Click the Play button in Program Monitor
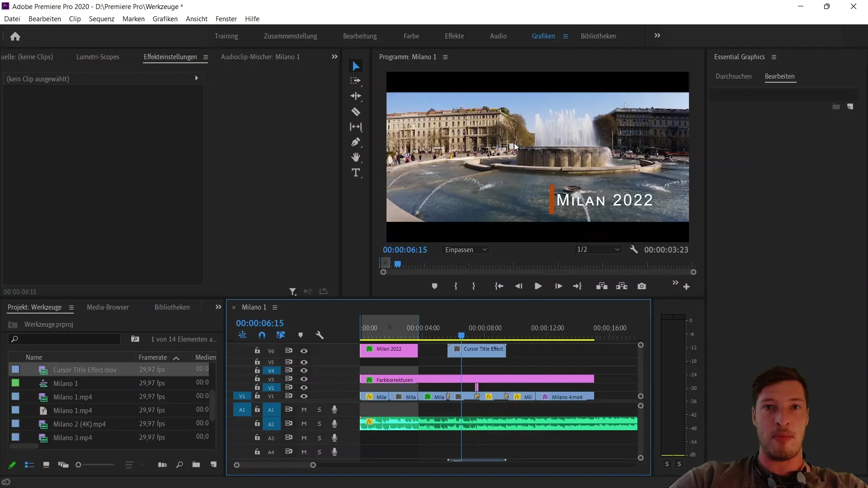Viewport: 868px width, 488px height. [538, 286]
